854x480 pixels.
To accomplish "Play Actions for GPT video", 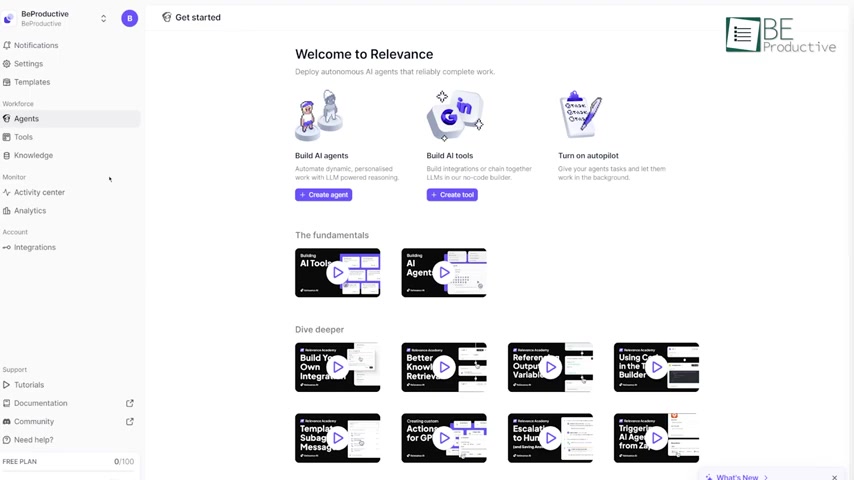I will pyautogui.click(x=444, y=438).
